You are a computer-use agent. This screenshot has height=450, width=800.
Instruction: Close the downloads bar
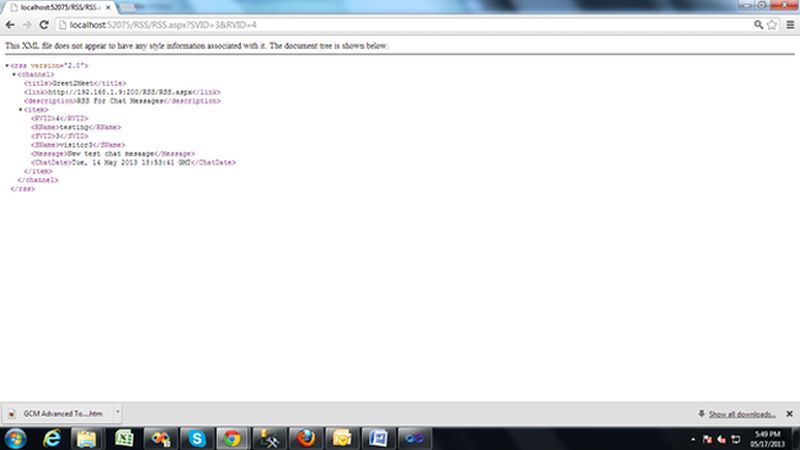(789, 414)
